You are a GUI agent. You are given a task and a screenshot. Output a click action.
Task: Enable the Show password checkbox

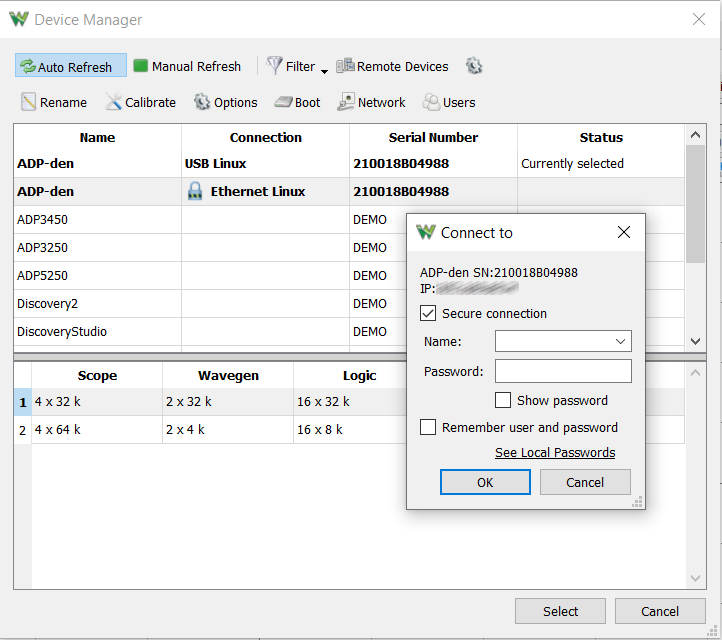[503, 400]
